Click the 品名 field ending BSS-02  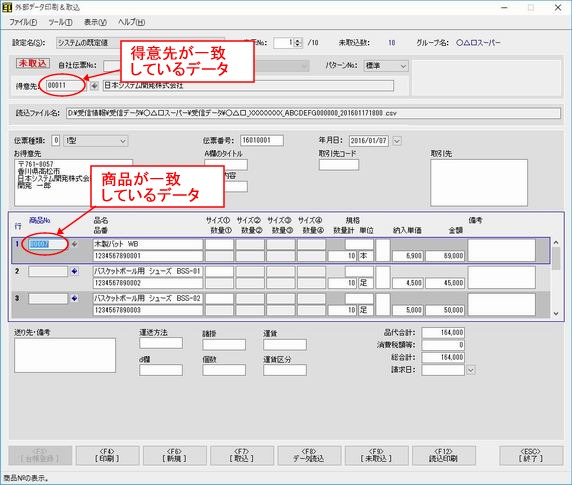[x=148, y=298]
